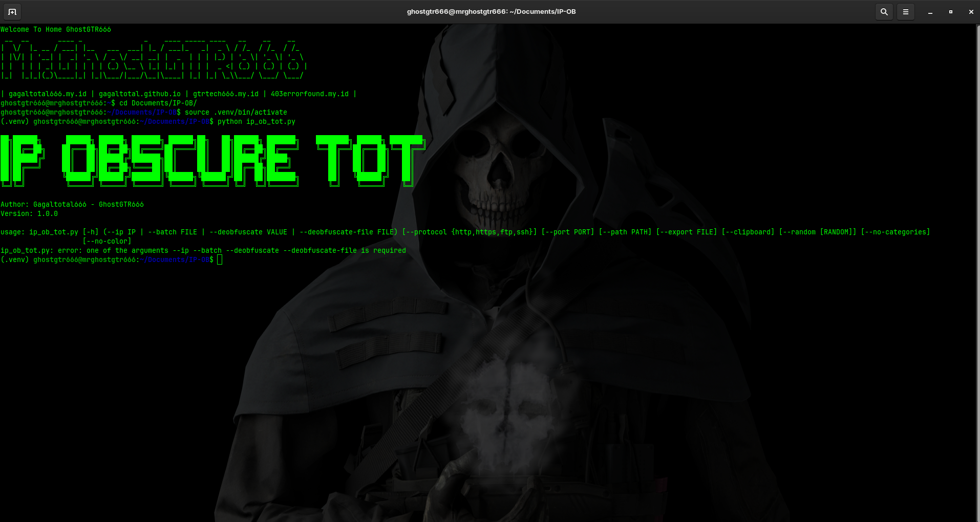Screen dimensions: 980x522
Task: Click the cursor at the last prompt
Action: (x=220, y=260)
